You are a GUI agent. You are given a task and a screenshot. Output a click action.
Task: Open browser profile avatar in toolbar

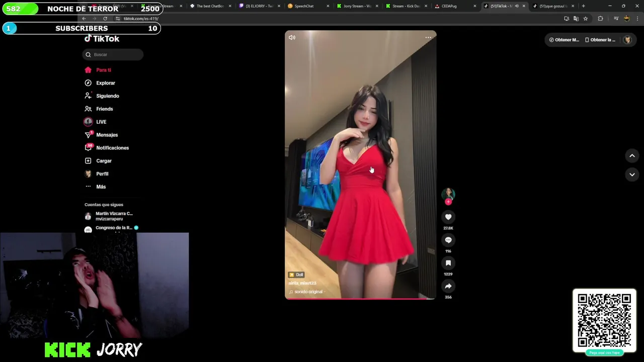click(626, 19)
